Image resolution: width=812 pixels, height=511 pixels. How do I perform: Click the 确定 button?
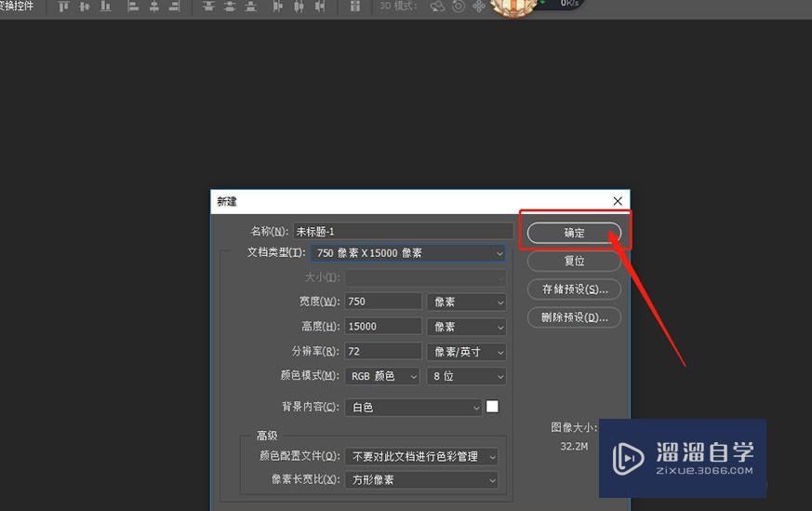[574, 234]
